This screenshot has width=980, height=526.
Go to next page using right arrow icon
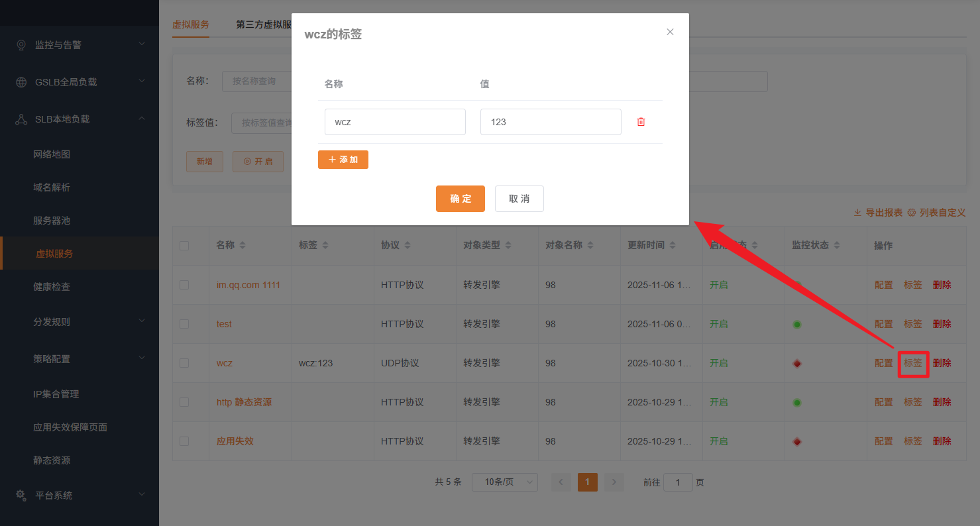pos(614,482)
